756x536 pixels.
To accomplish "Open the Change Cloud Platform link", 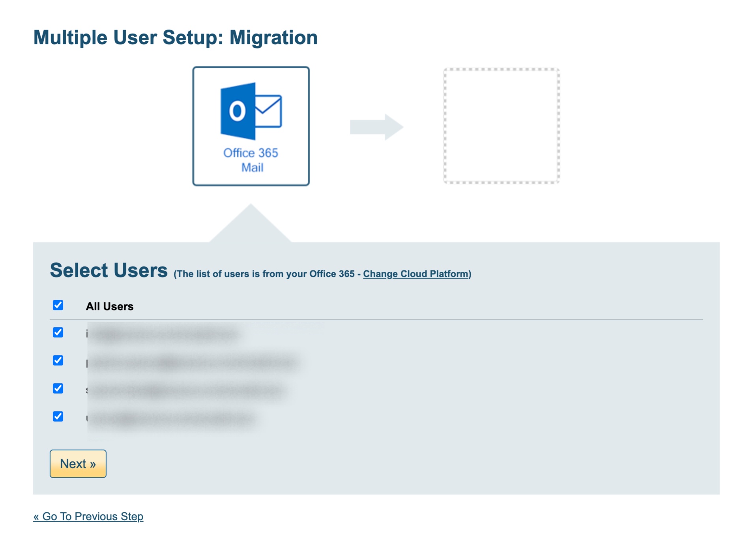I will click(416, 274).
